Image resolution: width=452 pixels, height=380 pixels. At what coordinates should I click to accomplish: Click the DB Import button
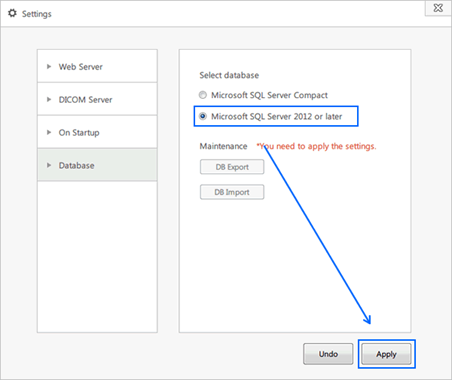click(232, 192)
